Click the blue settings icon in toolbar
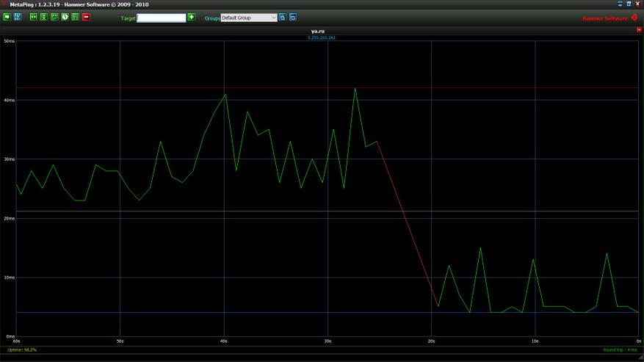644x362 pixels. (18, 17)
